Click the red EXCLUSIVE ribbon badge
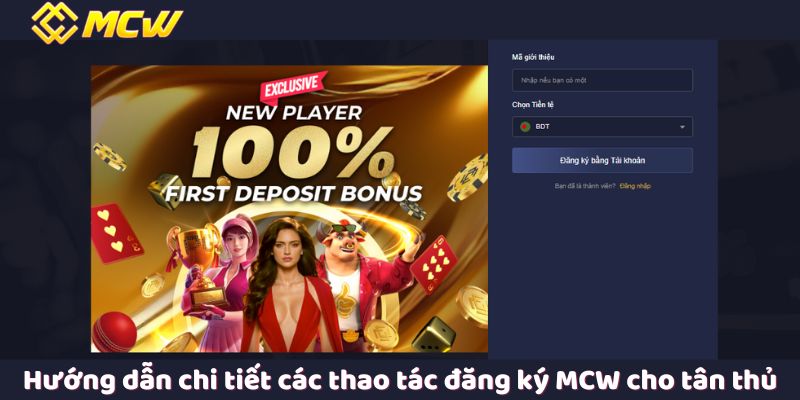Viewport: 800px width, 400px height. (294, 87)
